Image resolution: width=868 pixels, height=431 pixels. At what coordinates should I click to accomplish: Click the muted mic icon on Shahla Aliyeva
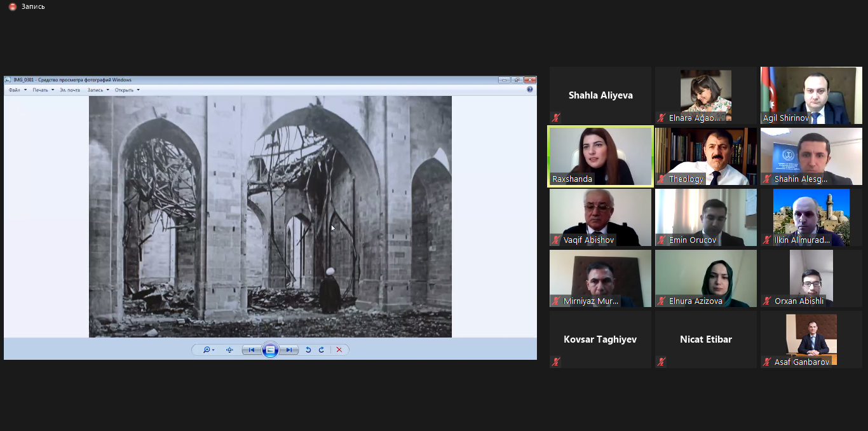[x=556, y=118]
